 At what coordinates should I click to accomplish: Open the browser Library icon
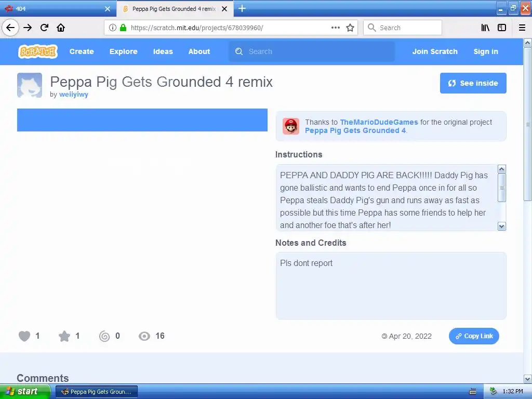[485, 28]
